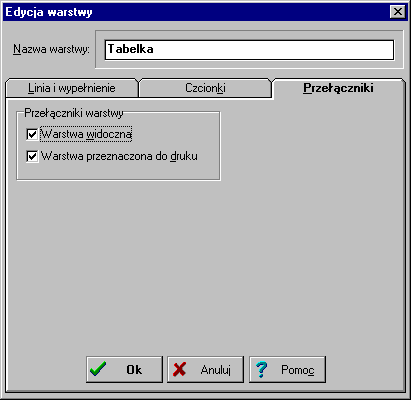Switch to the Linia i wypełnienie tab
This screenshot has width=411, height=400.
tap(72, 88)
